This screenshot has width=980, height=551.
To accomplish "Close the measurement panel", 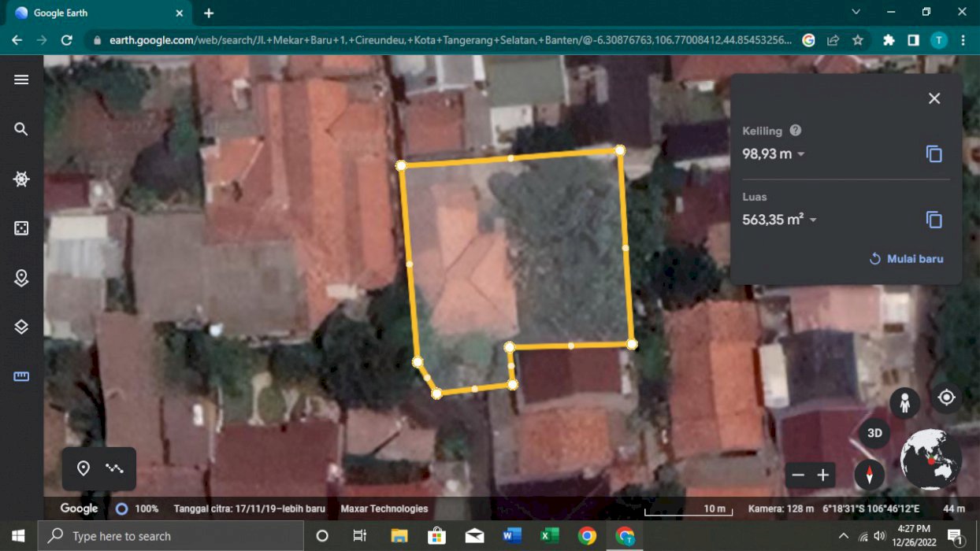I will click(x=934, y=98).
